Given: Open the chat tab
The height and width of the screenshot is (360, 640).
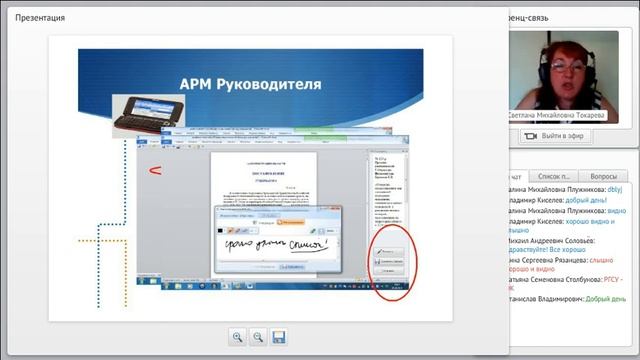Looking at the screenshot, I should pyautogui.click(x=517, y=177).
